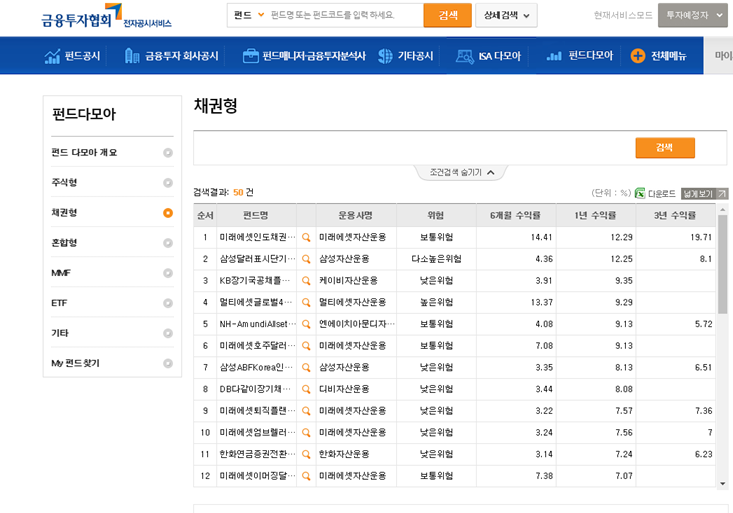Select 혼합형 category in sidebar
This screenshot has width=733, height=513.
click(x=112, y=243)
